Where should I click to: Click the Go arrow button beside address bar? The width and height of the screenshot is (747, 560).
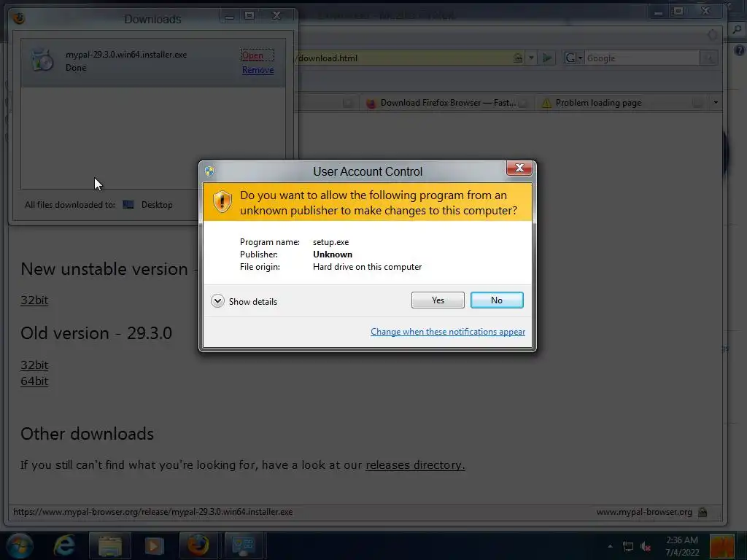pyautogui.click(x=547, y=58)
